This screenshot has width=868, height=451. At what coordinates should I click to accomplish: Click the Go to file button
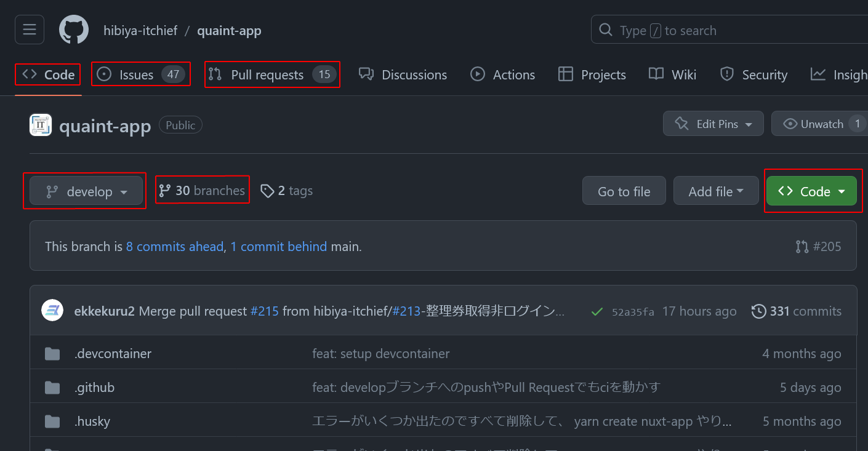[624, 191]
